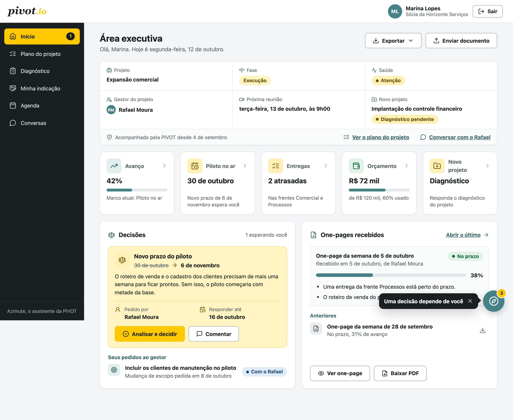Image resolution: width=513 pixels, height=420 pixels.
Task: Follow Conversar com o Rafael link
Action: coord(460,137)
